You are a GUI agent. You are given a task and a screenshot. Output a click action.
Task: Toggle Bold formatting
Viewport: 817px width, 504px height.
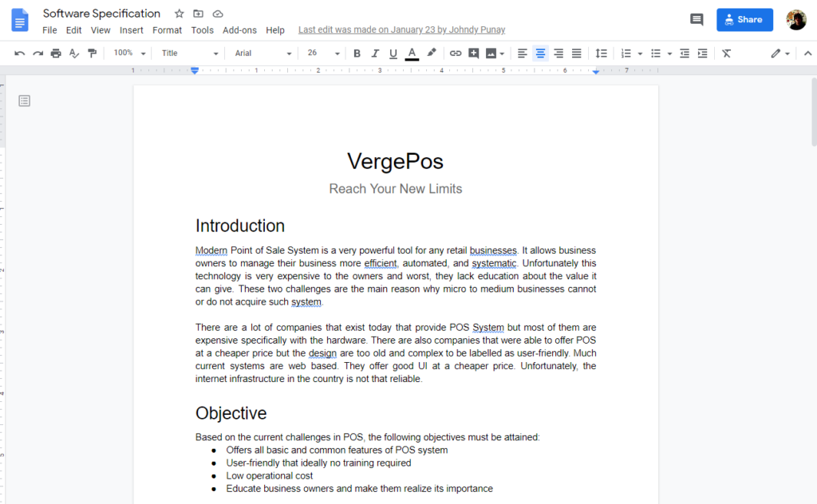[357, 53]
